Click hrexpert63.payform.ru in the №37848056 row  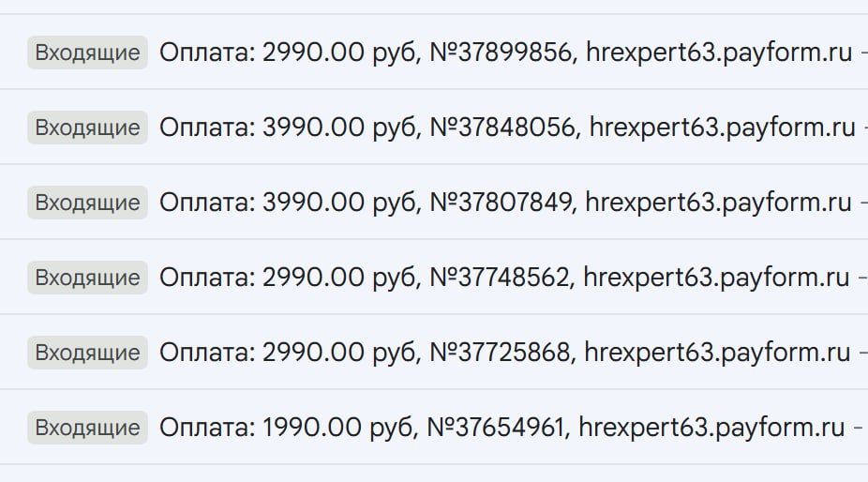722,128
